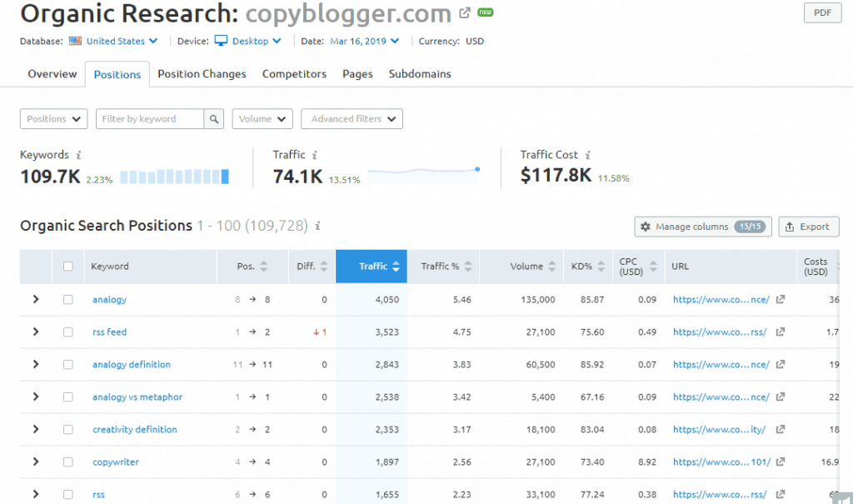Click the Traffic info icon
This screenshot has width=853, height=504.
pos(314,155)
